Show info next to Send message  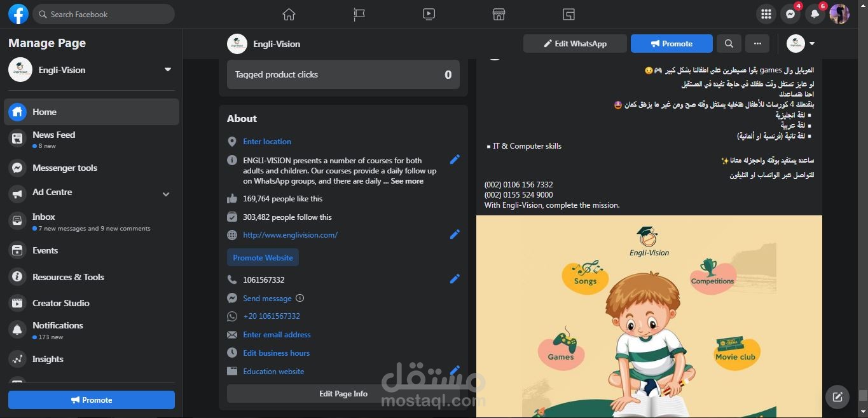tap(300, 298)
